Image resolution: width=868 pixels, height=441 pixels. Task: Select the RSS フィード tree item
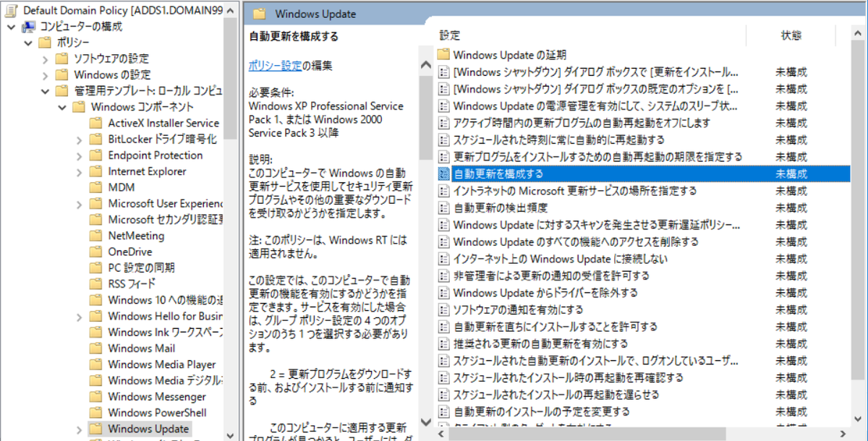click(132, 284)
